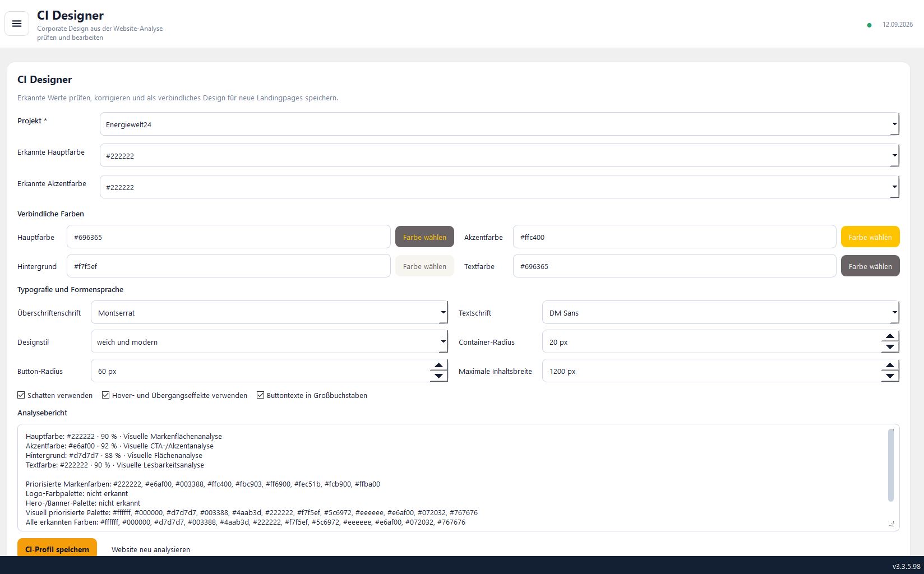Viewport: 924px width, 574px height.
Task: Increase Container-Radius with the up arrow
Action: point(890,336)
